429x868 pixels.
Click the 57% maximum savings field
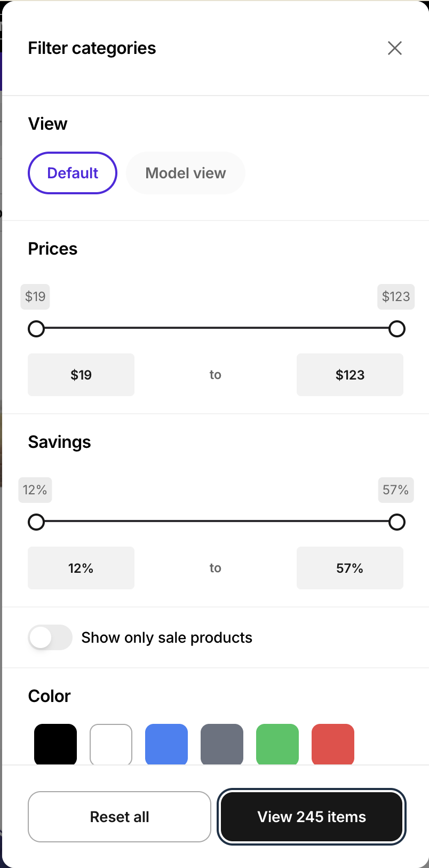[x=350, y=568]
